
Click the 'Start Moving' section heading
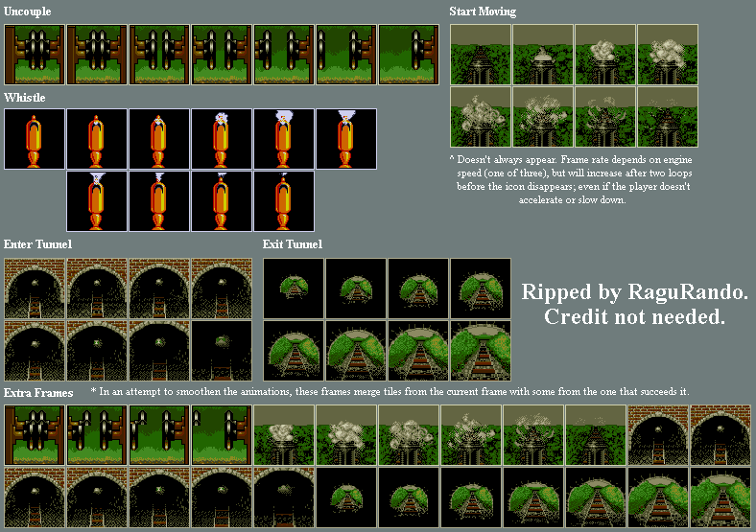click(483, 12)
